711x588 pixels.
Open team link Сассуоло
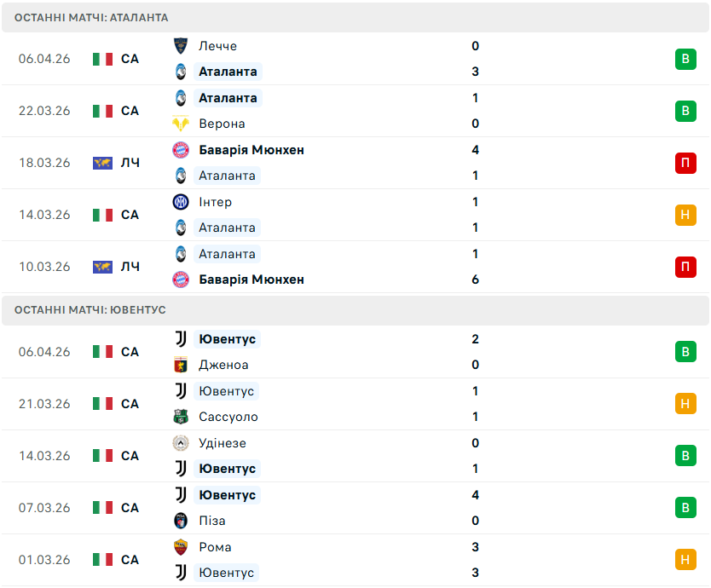[x=228, y=417]
